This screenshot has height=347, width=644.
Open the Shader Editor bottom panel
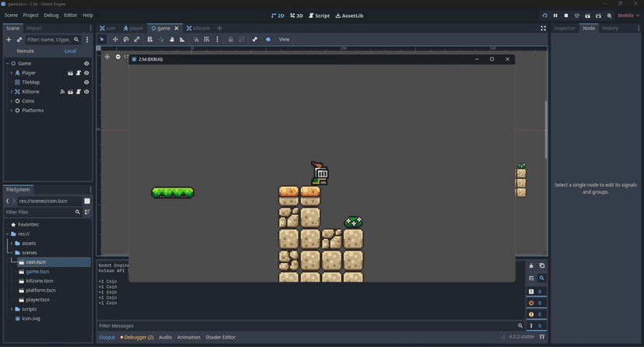pos(221,337)
